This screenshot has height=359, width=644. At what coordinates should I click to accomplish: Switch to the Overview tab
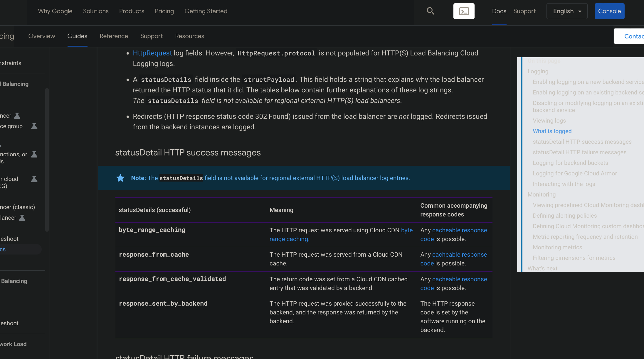click(42, 36)
